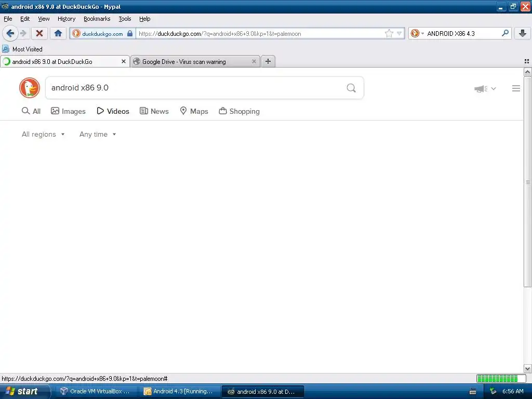
Task: Switch to Videos results
Action: pos(113,111)
